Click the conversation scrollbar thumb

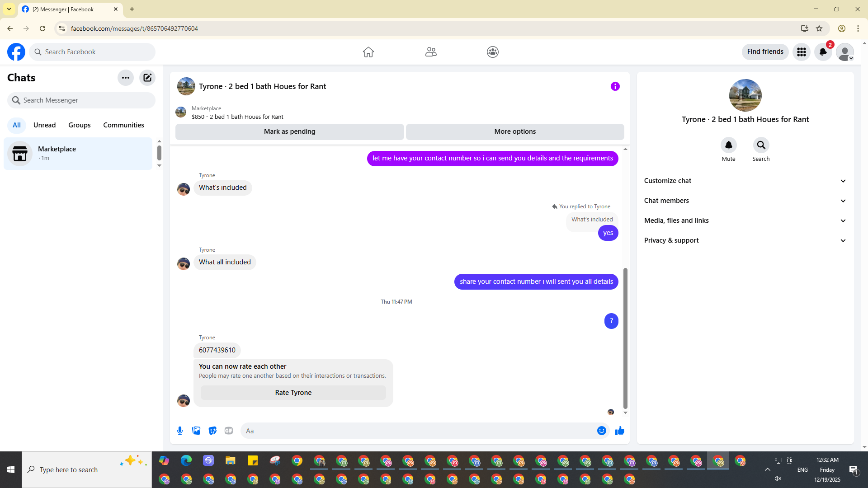[x=625, y=338]
